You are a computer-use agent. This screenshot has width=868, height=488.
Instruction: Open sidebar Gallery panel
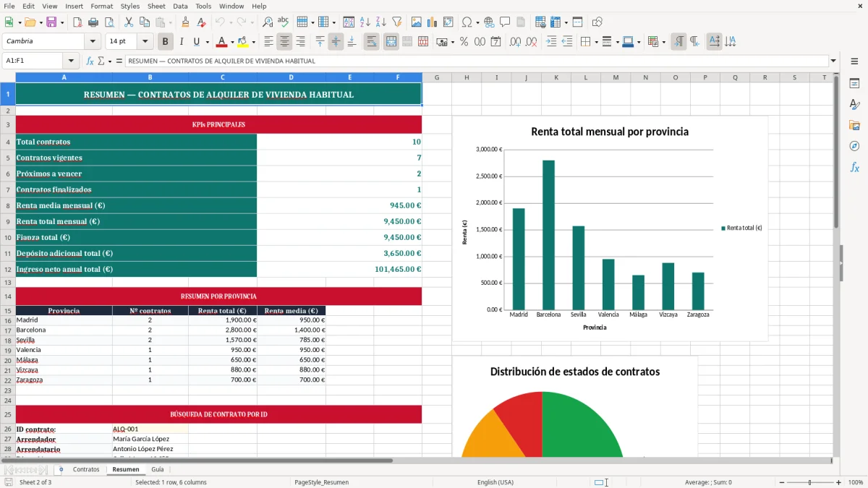pos(854,125)
